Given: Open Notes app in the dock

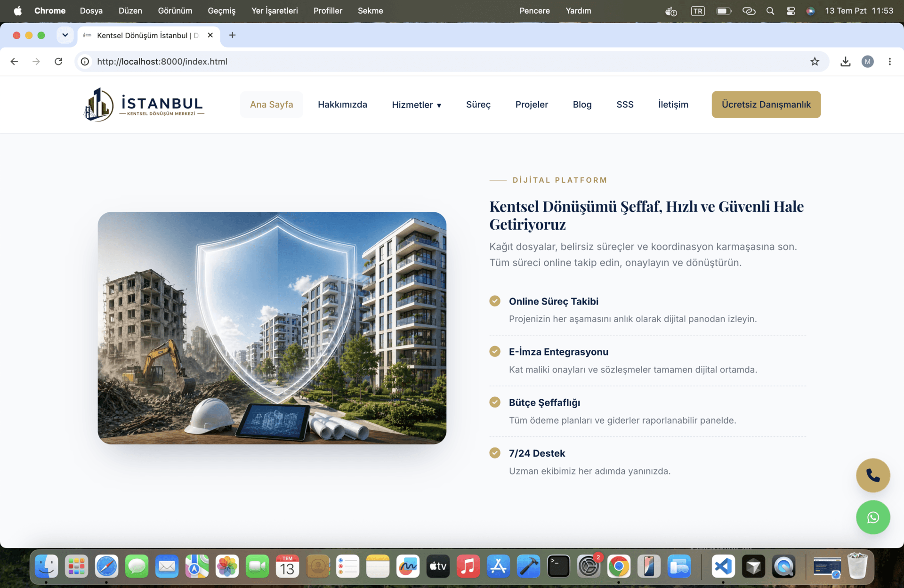Looking at the screenshot, I should [378, 566].
